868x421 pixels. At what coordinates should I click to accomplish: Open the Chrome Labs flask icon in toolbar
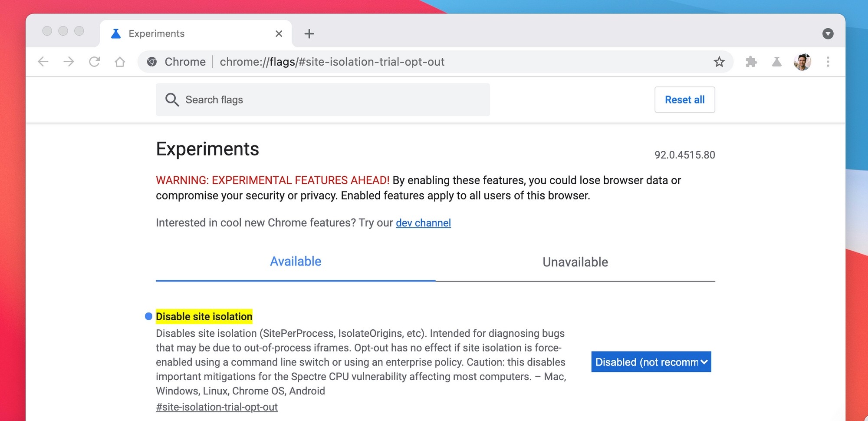tap(777, 62)
